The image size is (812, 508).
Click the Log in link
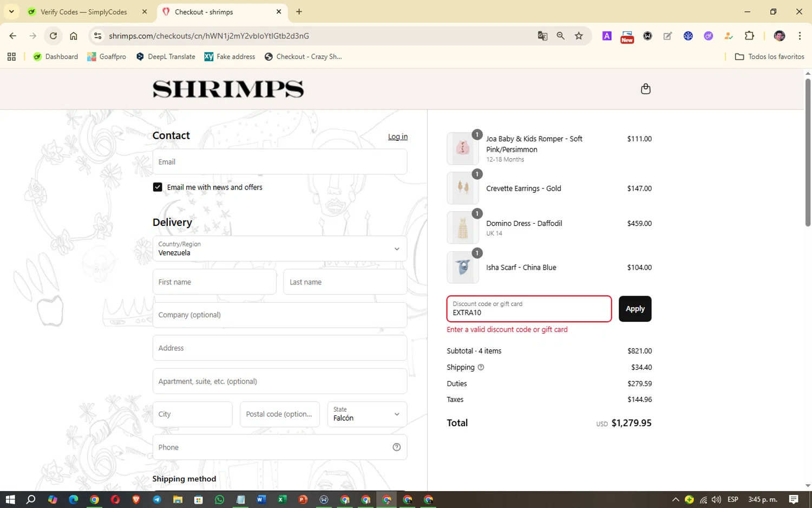[x=397, y=136]
